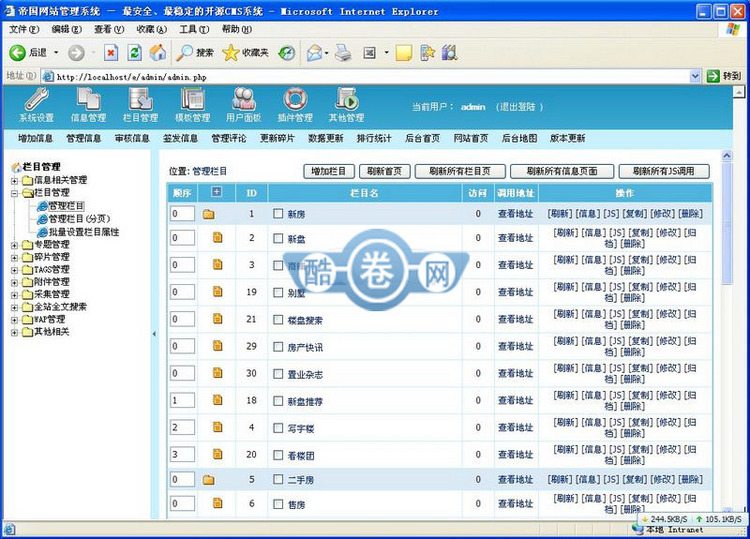Open the address bar dropdown arrow
Image resolution: width=750 pixels, height=539 pixels.
695,76
